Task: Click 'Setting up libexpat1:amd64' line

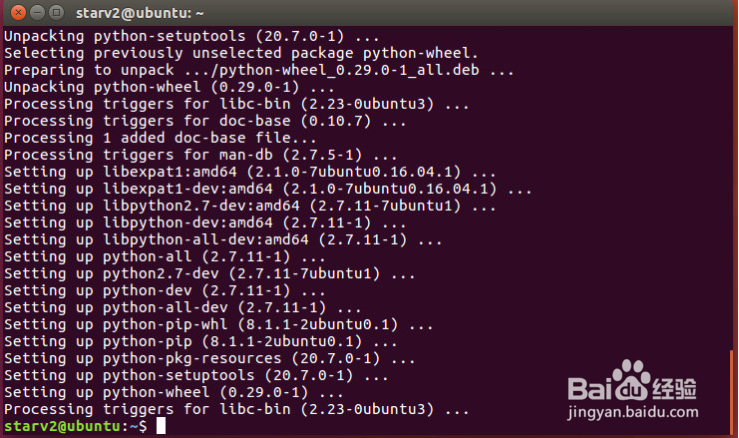Action: coord(250,172)
